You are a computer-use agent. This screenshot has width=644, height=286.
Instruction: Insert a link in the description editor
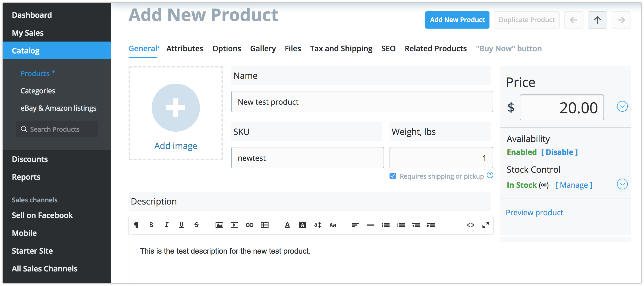pyautogui.click(x=249, y=225)
